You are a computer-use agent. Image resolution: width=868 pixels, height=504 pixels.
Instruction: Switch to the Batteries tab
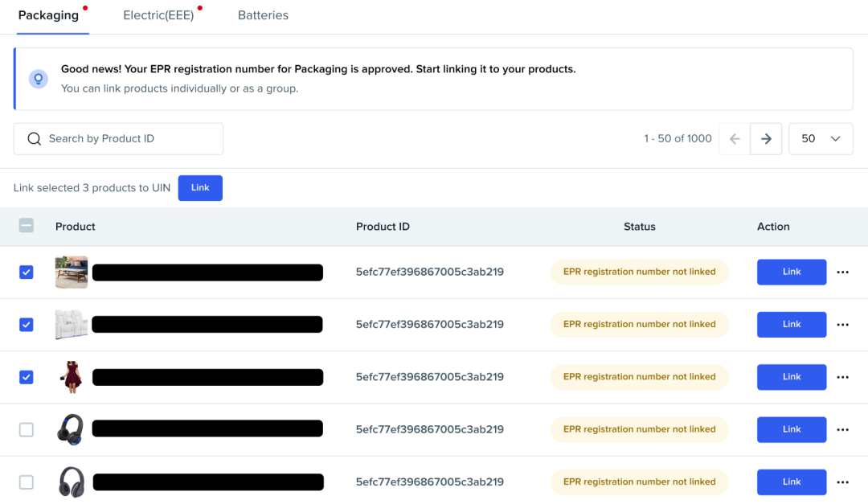[263, 15]
